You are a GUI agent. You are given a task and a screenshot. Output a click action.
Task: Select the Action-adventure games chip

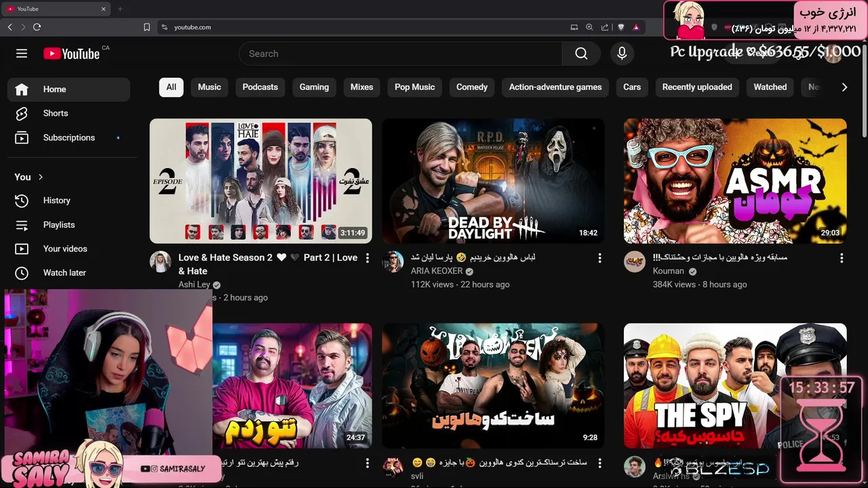pos(555,87)
